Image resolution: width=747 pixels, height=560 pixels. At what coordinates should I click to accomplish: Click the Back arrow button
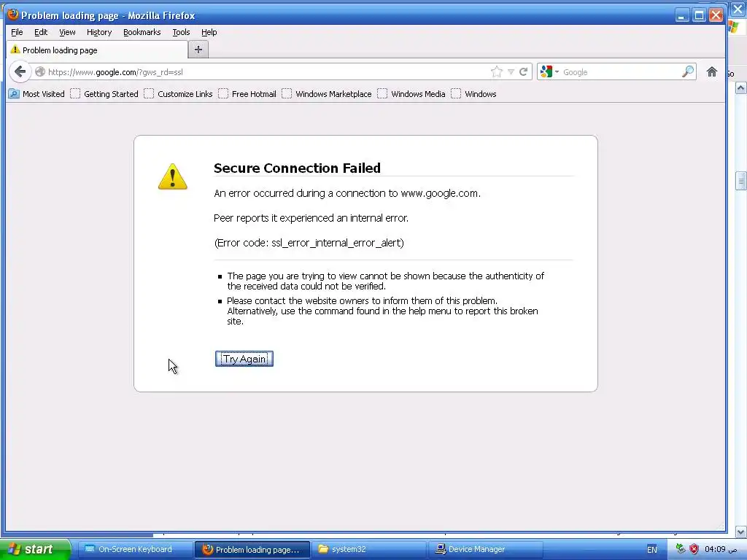(x=20, y=72)
